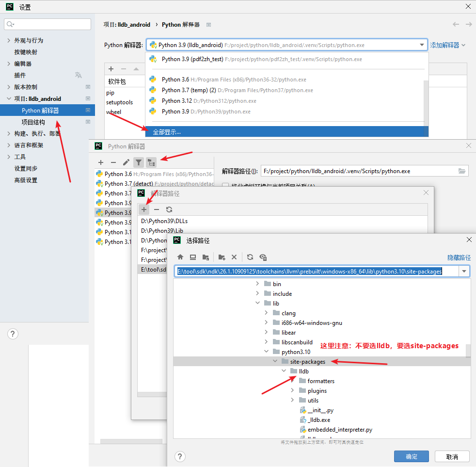This screenshot has width=476, height=467.
Task: Select the lldb folder in the tree
Action: [x=303, y=371]
